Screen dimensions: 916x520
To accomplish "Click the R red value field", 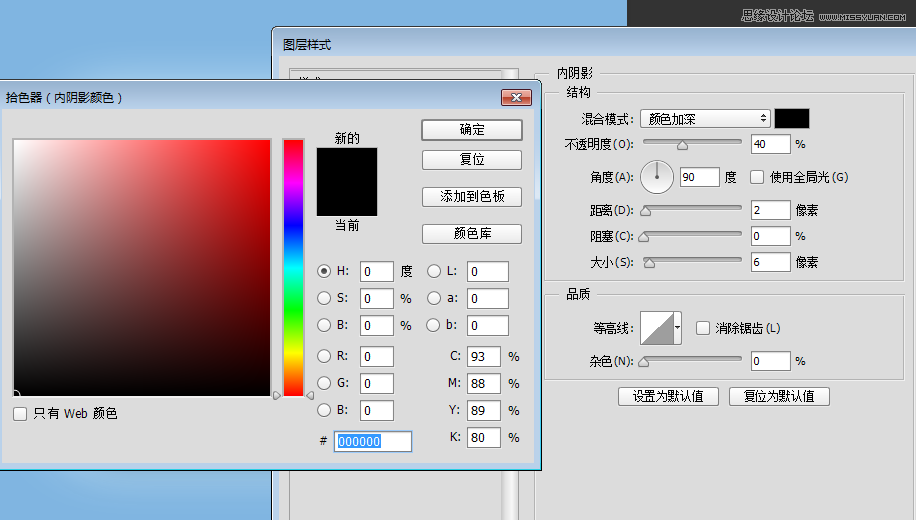I will tap(377, 356).
